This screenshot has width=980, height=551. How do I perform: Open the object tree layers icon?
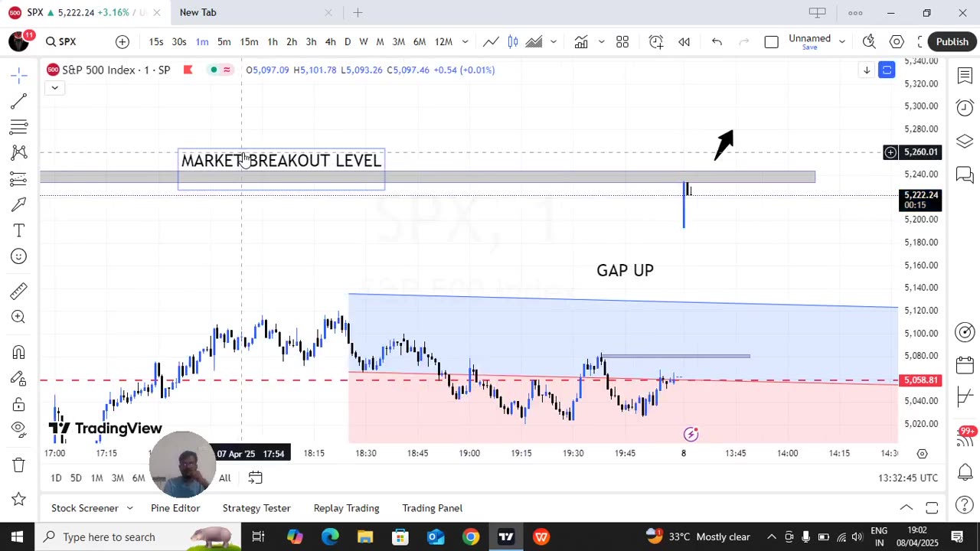965,142
